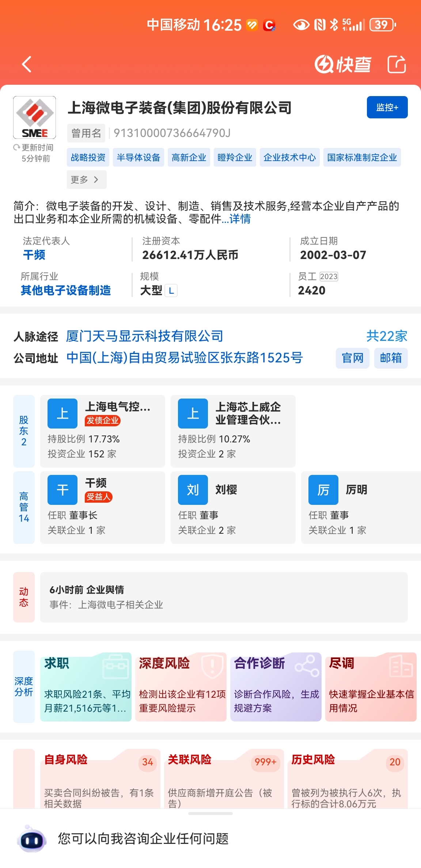This screenshot has height=868, width=421.
Task: Tap the eye comfort status icon
Action: point(301,25)
